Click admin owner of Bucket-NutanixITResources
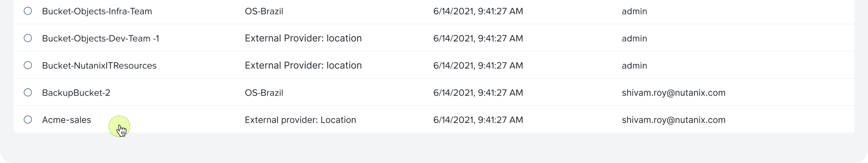Viewport: 868px width, 163px height. click(634, 66)
